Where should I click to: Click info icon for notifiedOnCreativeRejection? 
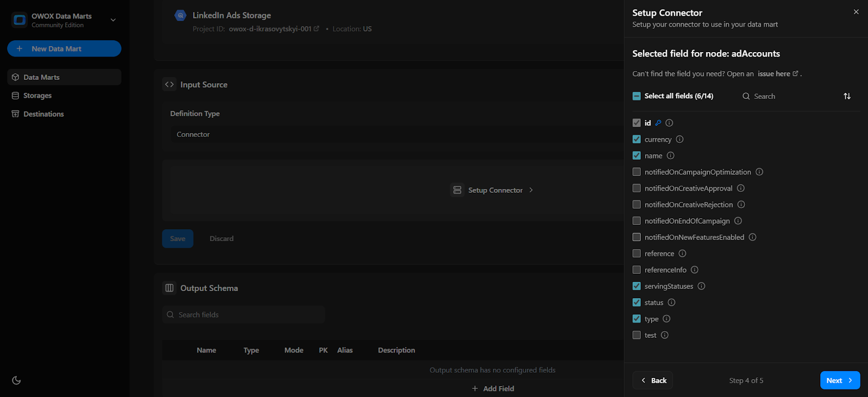(741, 205)
